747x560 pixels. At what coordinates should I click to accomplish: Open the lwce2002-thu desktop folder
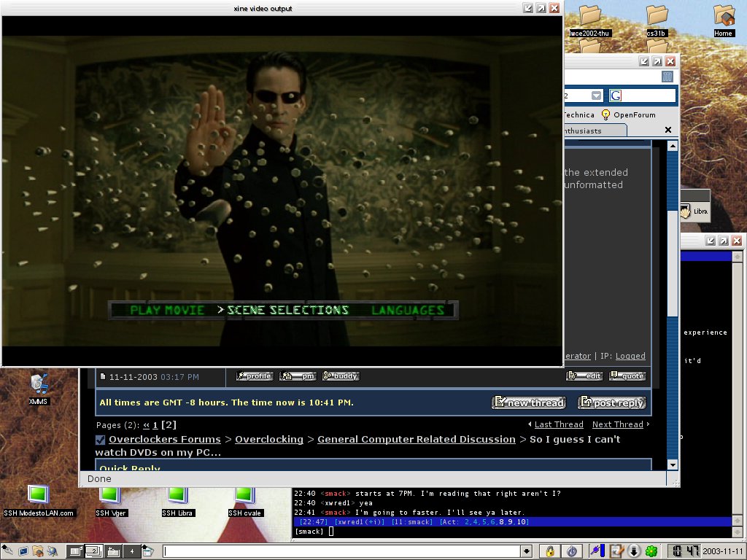(x=589, y=20)
